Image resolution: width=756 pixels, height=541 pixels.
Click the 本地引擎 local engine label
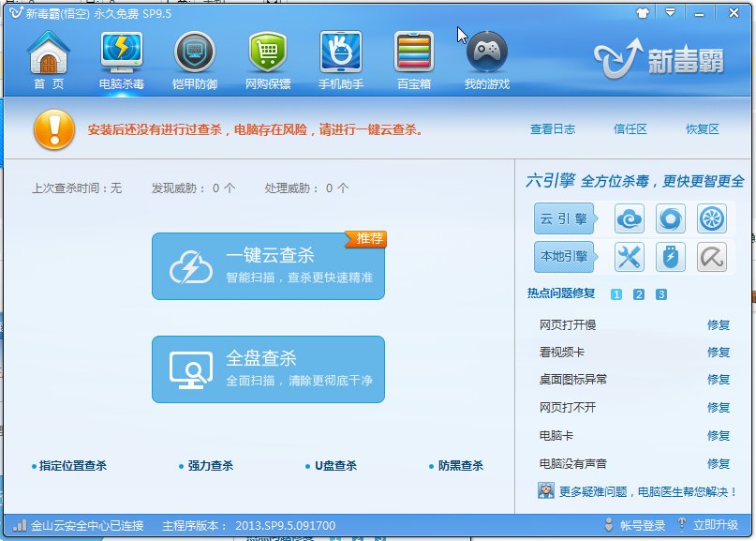pos(564,257)
